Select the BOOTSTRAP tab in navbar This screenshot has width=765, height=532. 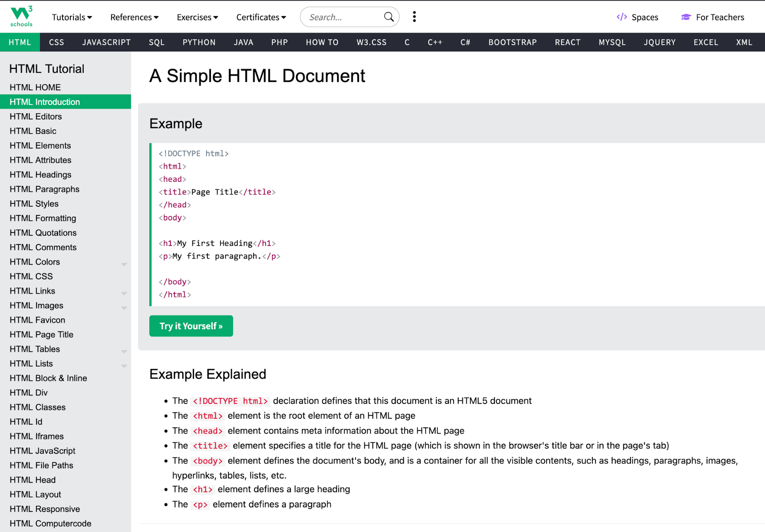click(512, 42)
